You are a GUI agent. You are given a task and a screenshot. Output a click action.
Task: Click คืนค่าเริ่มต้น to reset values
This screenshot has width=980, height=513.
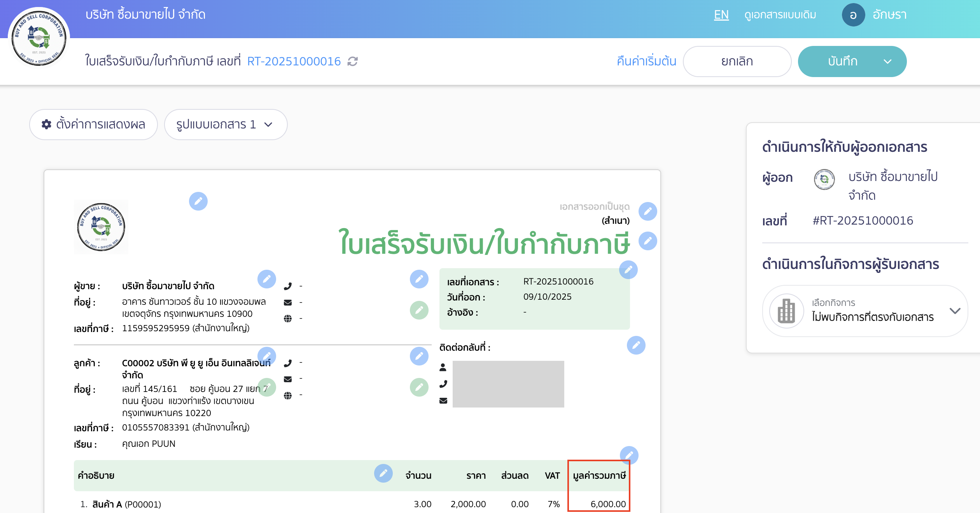tap(646, 61)
